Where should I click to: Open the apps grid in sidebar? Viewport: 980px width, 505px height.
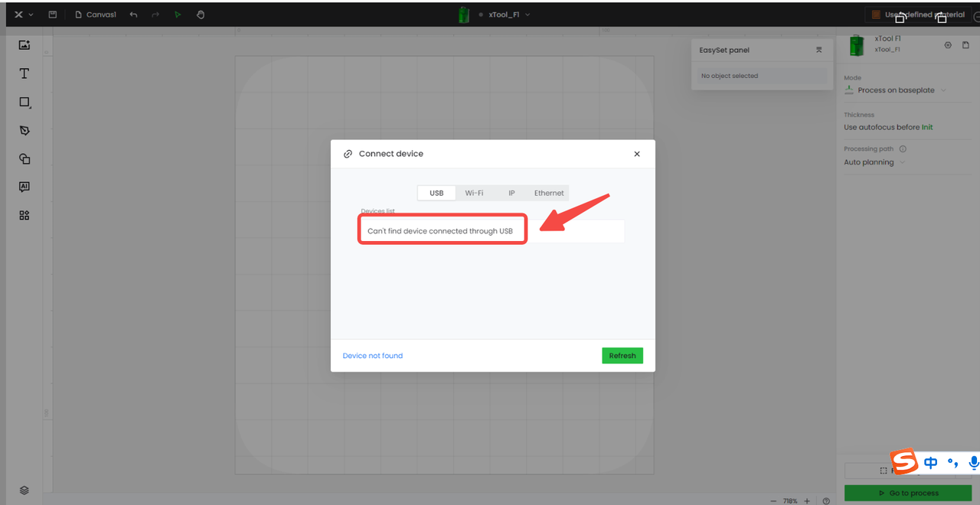point(24,216)
